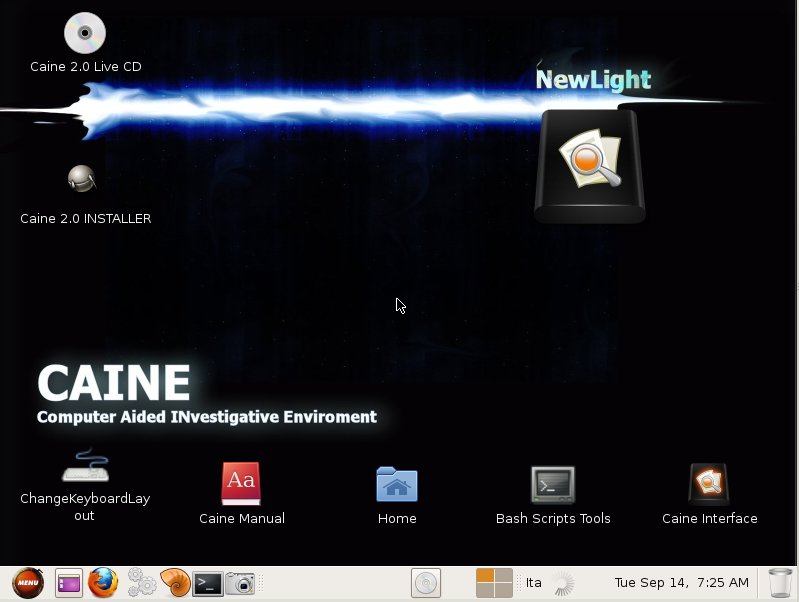The width and height of the screenshot is (799, 602).
Task: Open the red Caine Manual book icon
Action: [x=241, y=484]
